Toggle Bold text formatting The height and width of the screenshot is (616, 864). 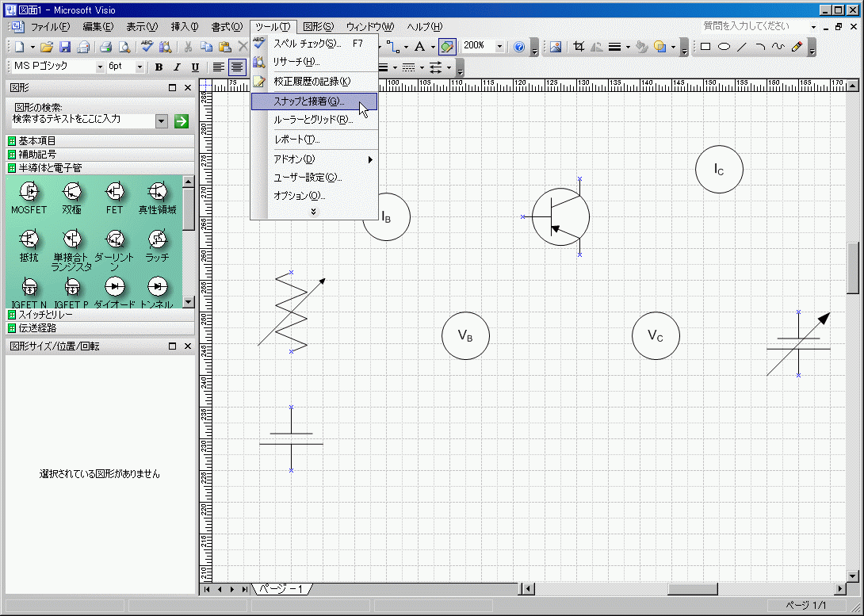[x=159, y=67]
